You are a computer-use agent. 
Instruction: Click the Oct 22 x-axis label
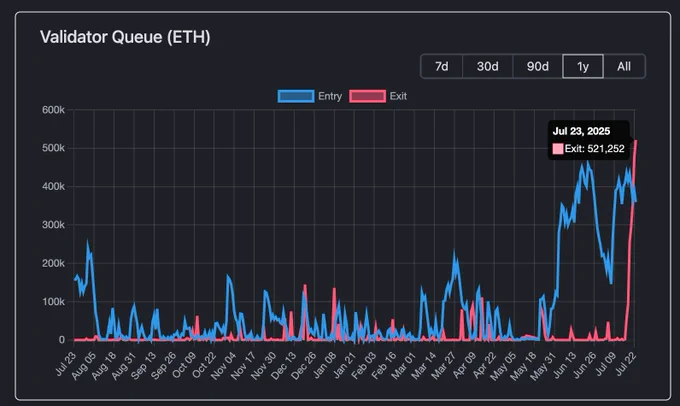(x=205, y=365)
